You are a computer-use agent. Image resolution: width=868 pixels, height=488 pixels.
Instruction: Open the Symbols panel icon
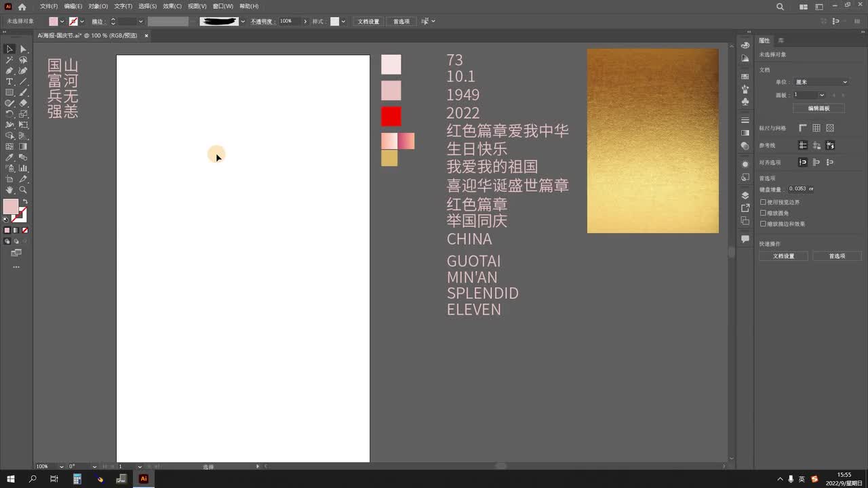(x=745, y=102)
